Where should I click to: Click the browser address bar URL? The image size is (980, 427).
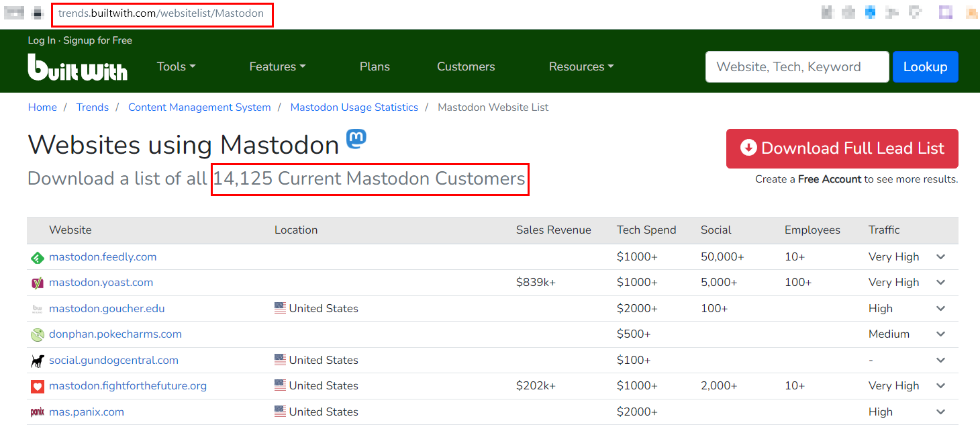pyautogui.click(x=161, y=13)
